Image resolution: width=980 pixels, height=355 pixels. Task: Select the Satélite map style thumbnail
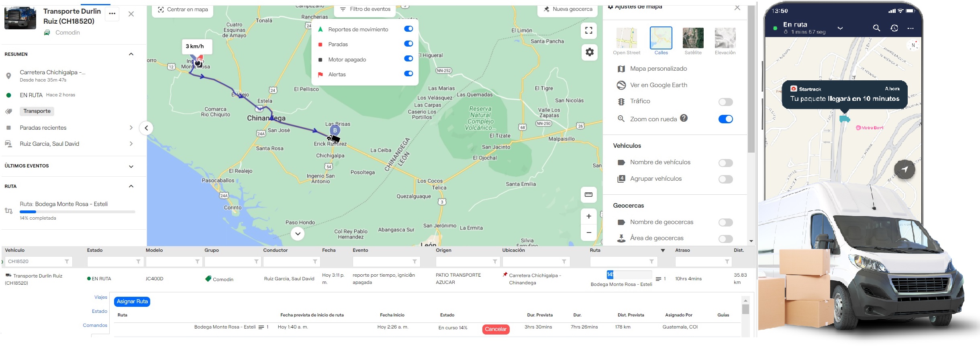click(x=693, y=38)
